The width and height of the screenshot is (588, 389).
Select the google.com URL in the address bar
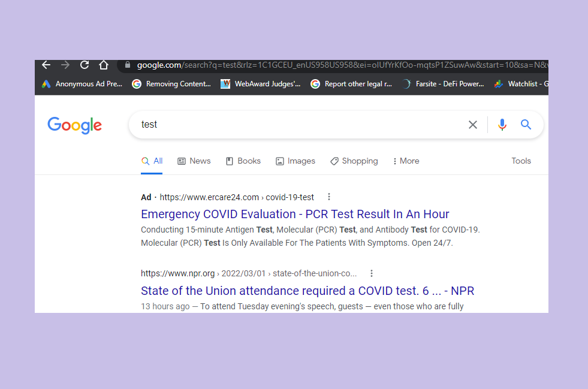(342, 65)
